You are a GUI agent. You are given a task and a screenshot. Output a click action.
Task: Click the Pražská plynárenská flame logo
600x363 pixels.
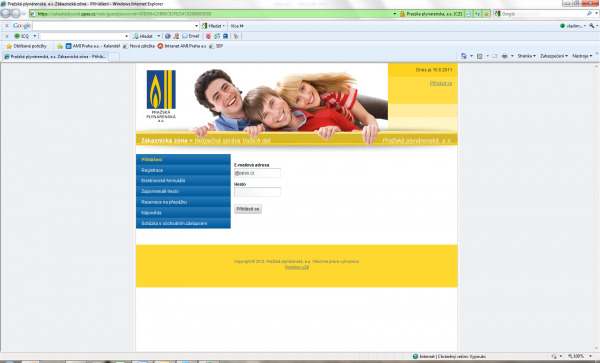[161, 90]
